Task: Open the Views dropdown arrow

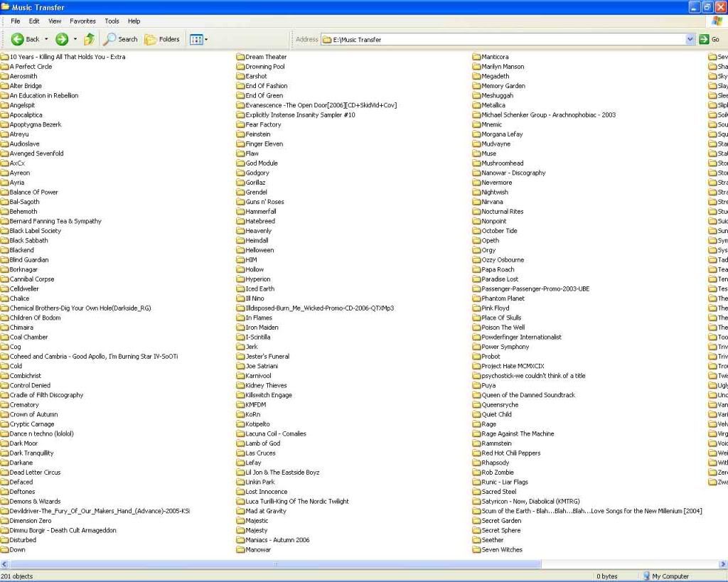Action: [x=206, y=40]
